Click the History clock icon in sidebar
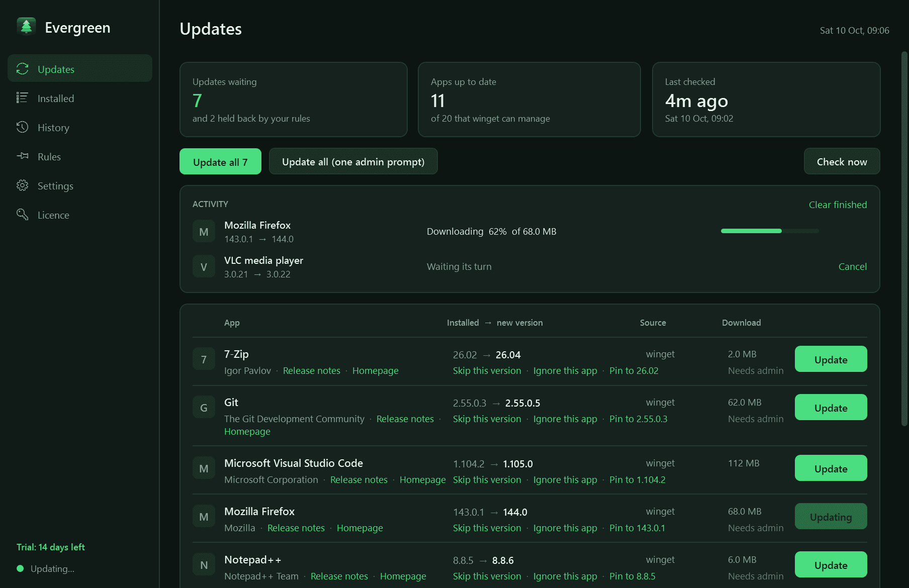 tap(22, 127)
